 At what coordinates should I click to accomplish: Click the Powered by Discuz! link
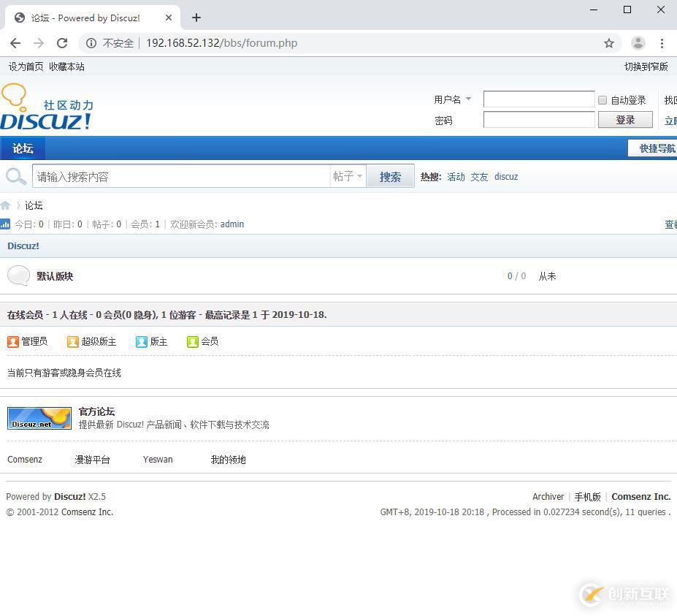pyautogui.click(x=70, y=497)
